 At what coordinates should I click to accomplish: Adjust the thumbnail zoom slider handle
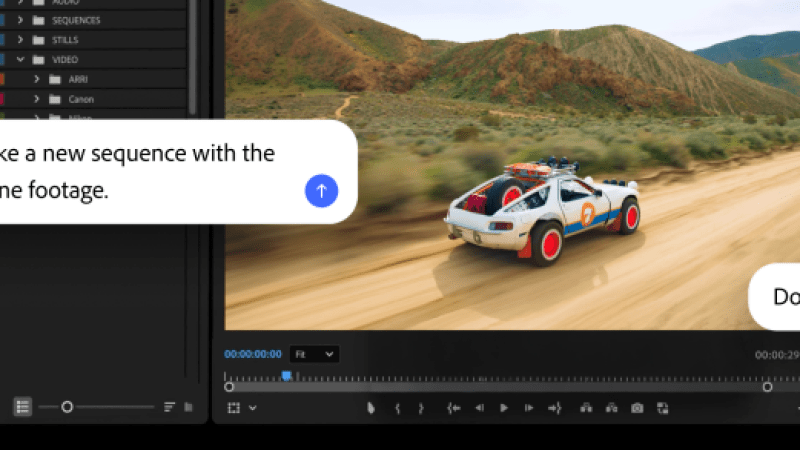(67, 407)
